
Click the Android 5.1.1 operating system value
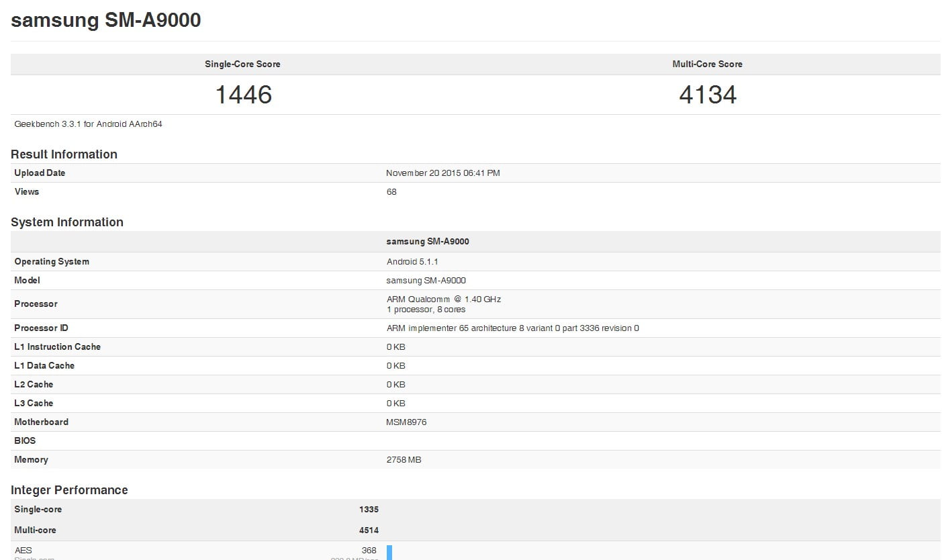coord(412,262)
